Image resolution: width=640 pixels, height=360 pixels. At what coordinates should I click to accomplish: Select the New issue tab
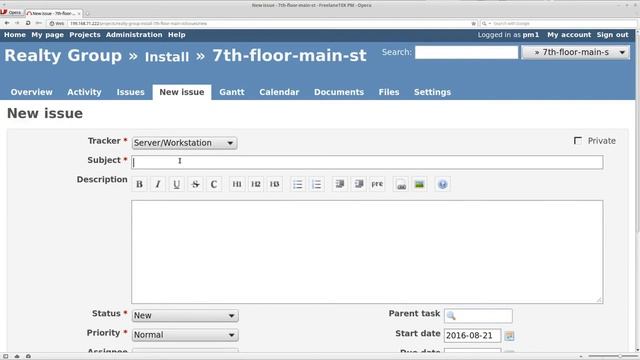(x=182, y=92)
